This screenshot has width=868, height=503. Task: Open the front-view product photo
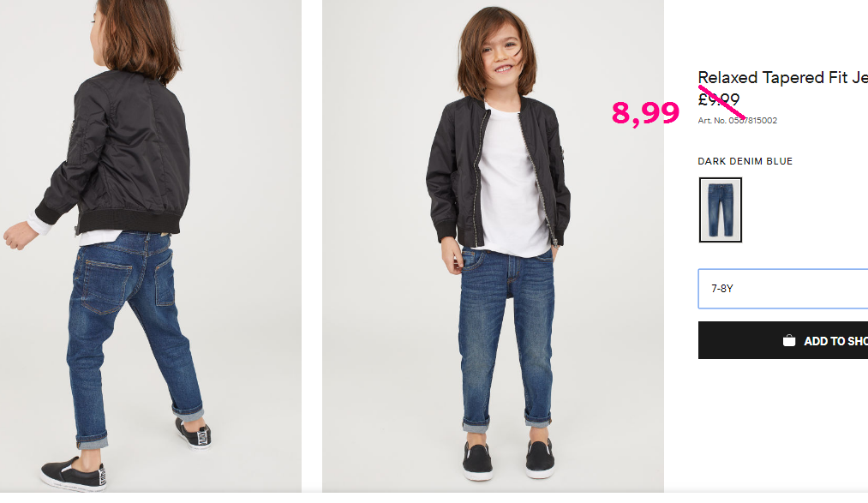[x=493, y=246]
